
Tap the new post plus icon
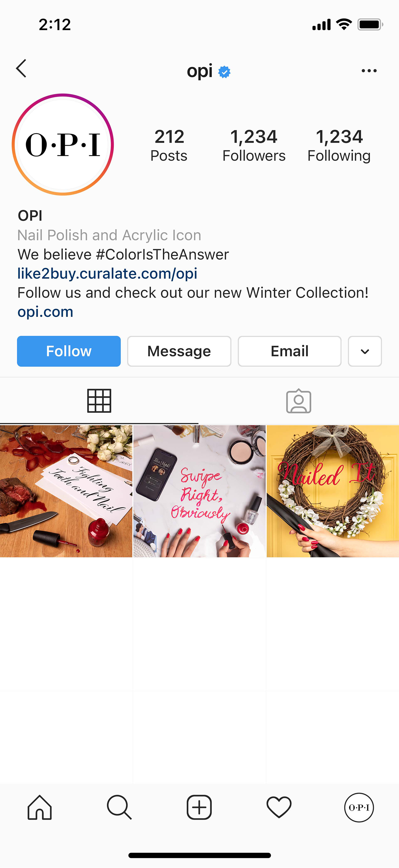click(199, 807)
